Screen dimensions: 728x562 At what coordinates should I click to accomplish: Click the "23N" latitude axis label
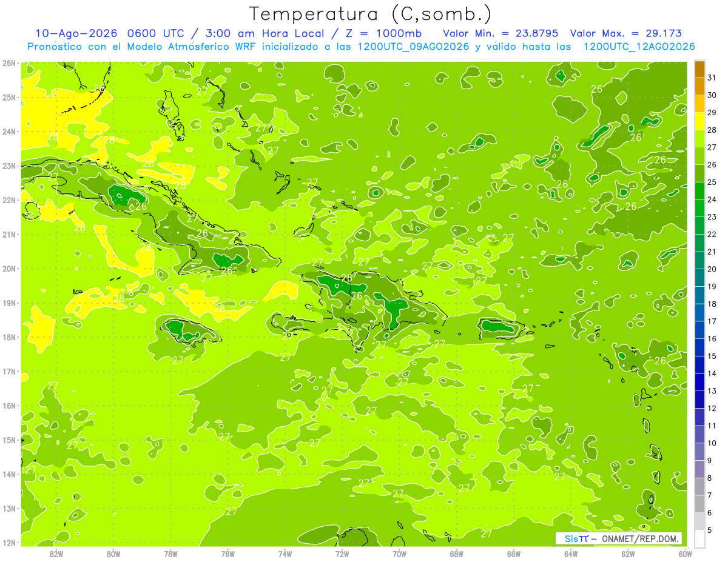pos(9,166)
